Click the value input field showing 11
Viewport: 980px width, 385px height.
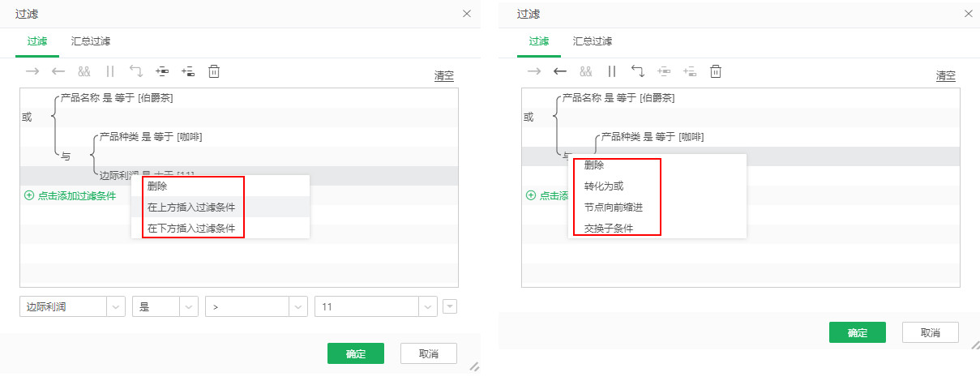tap(367, 306)
